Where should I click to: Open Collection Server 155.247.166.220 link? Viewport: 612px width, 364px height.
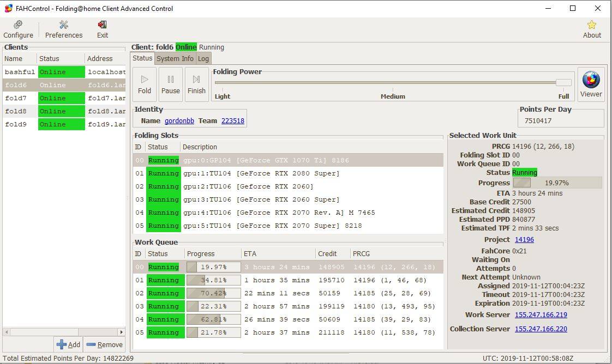click(541, 329)
